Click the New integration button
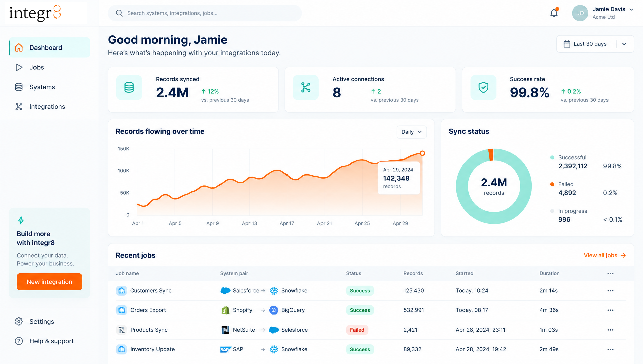The width and height of the screenshot is (643, 364). point(50,282)
